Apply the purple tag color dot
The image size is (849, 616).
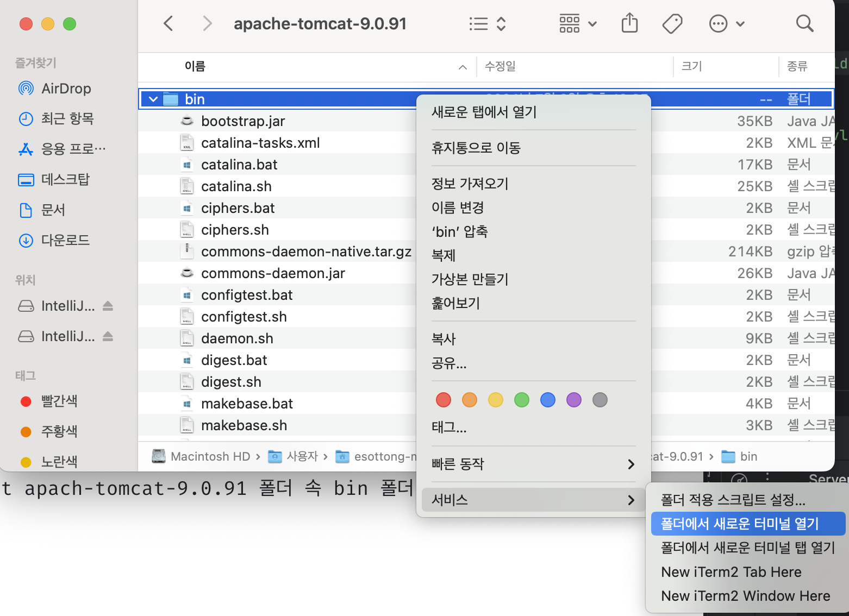coord(574,400)
